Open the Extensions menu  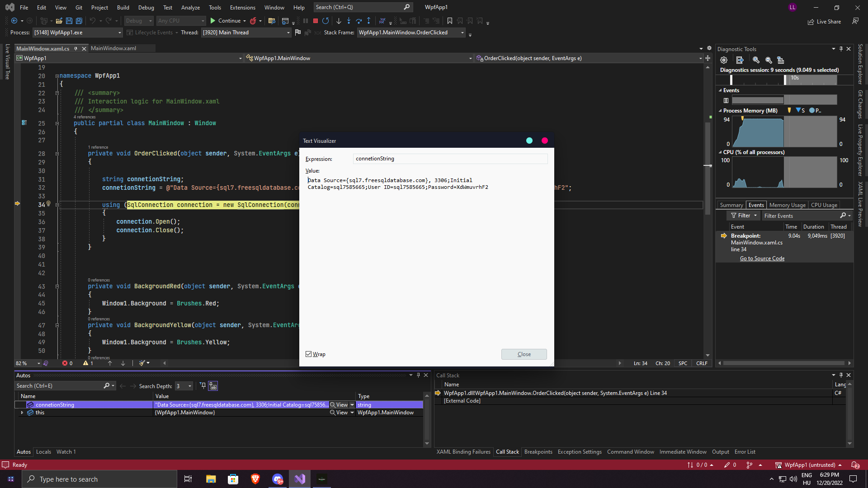tap(242, 7)
